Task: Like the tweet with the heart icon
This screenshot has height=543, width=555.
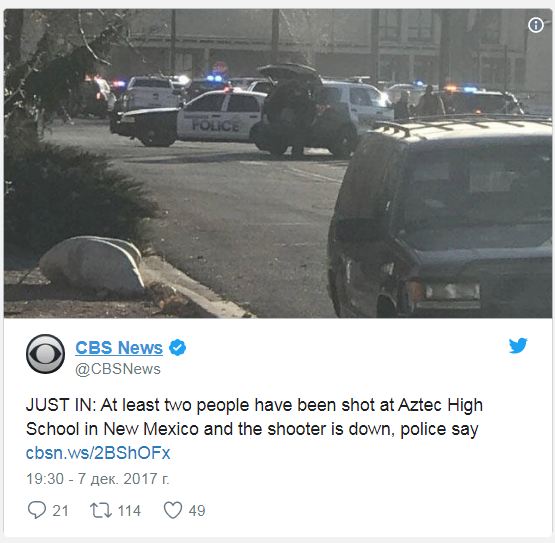Action: click(173, 510)
